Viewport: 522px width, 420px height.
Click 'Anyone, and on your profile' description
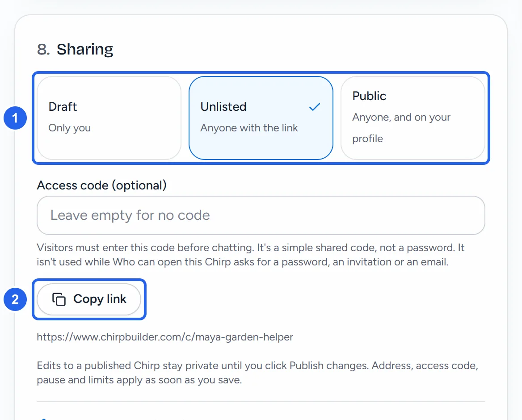pyautogui.click(x=401, y=128)
